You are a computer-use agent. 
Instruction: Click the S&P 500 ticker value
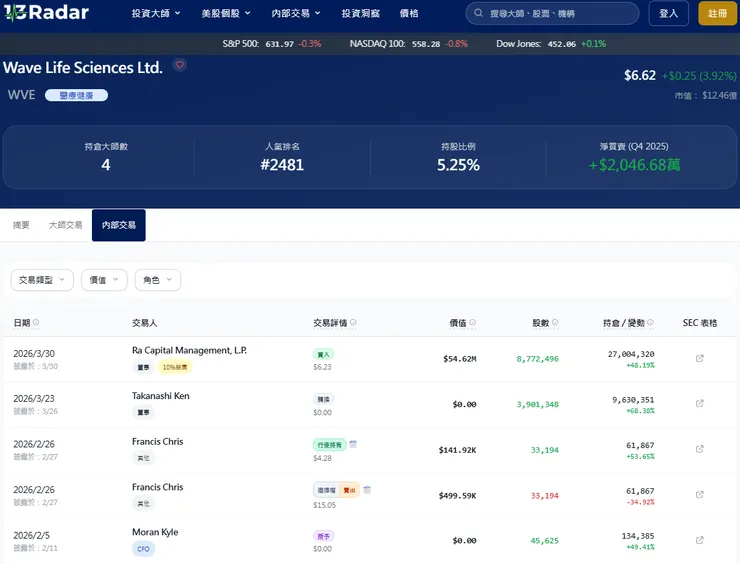point(279,44)
